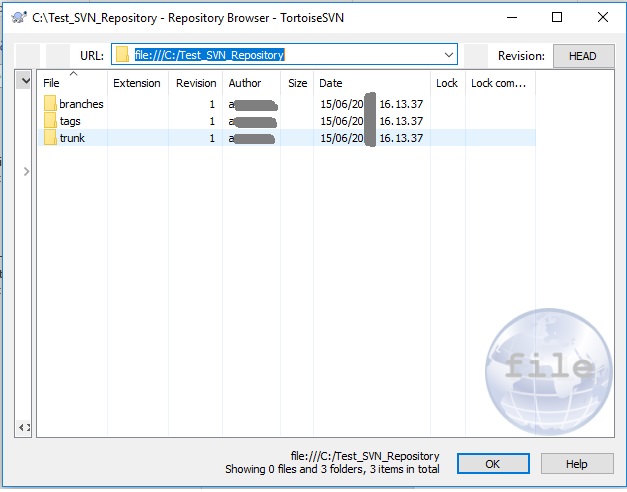
Task: Click the 'Showing 0 files and 3 folders' status text
Action: pos(332,469)
